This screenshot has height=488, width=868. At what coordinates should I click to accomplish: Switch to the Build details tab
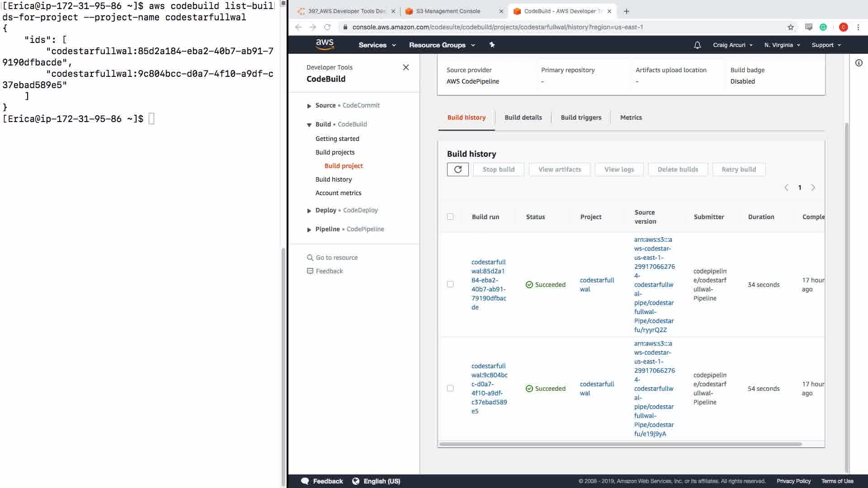[x=523, y=117]
